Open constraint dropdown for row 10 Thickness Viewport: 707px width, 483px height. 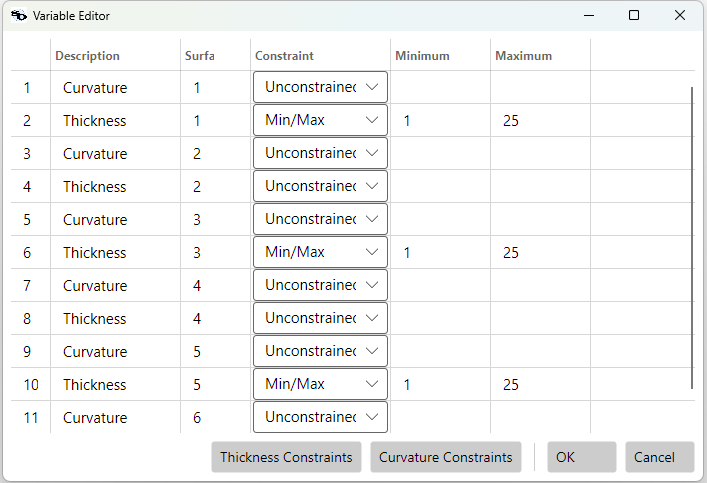(x=320, y=384)
